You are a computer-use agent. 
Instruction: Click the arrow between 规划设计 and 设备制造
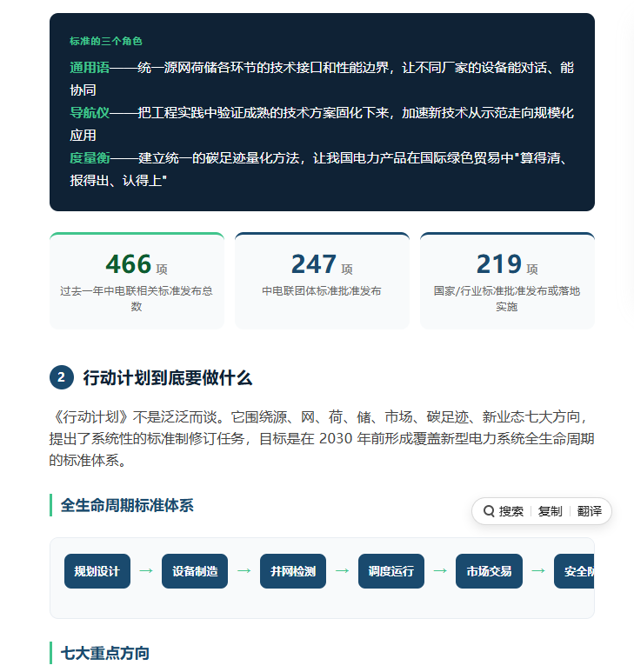point(146,571)
